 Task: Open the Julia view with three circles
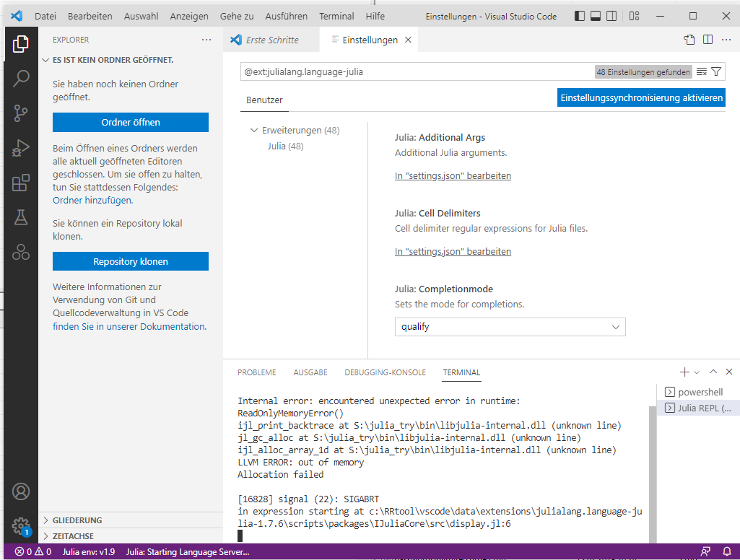point(21,252)
